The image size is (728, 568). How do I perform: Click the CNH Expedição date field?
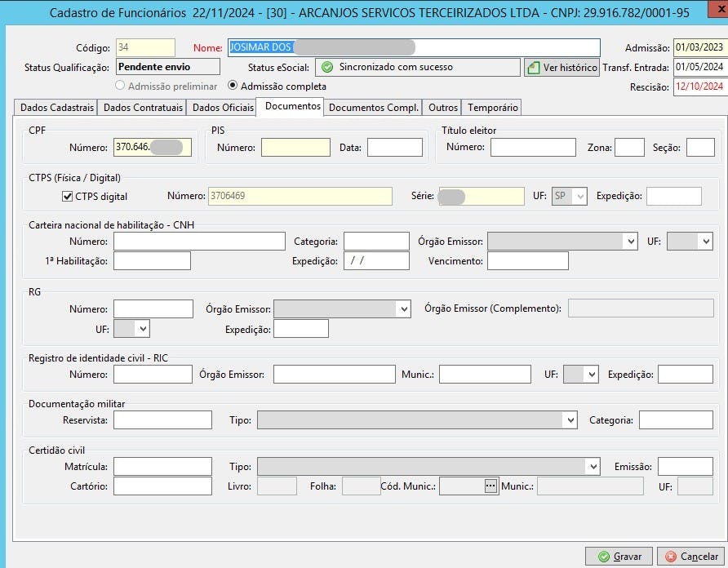[x=376, y=260]
